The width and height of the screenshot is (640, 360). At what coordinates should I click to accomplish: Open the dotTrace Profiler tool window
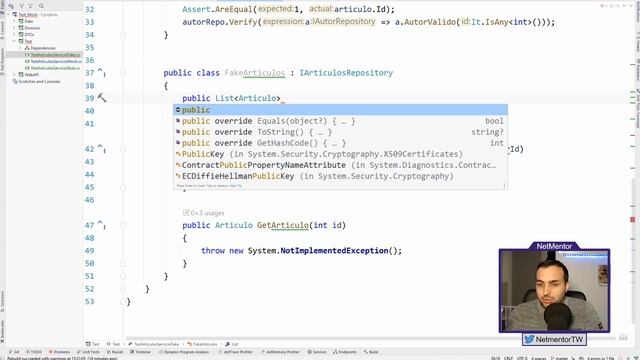pos(236,351)
